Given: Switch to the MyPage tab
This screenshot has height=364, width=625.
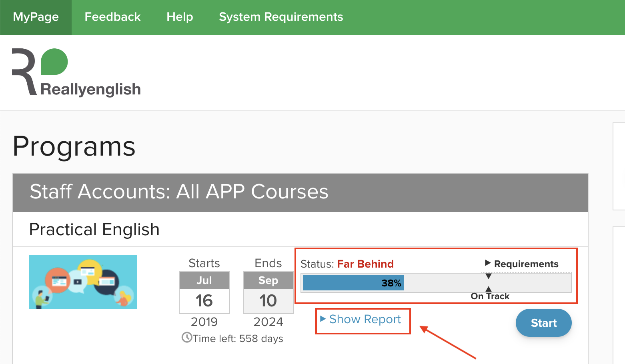Looking at the screenshot, I should click(x=36, y=17).
